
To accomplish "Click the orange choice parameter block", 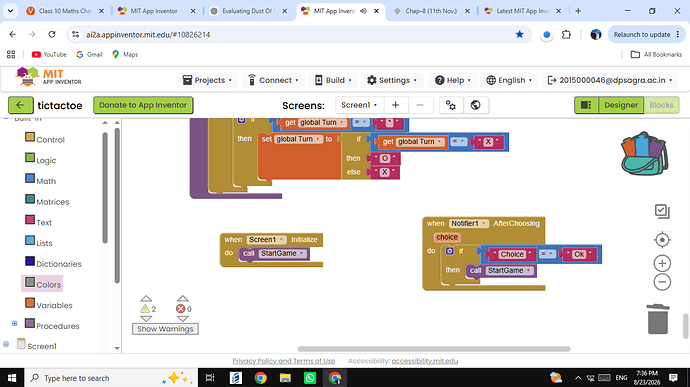I will point(447,237).
